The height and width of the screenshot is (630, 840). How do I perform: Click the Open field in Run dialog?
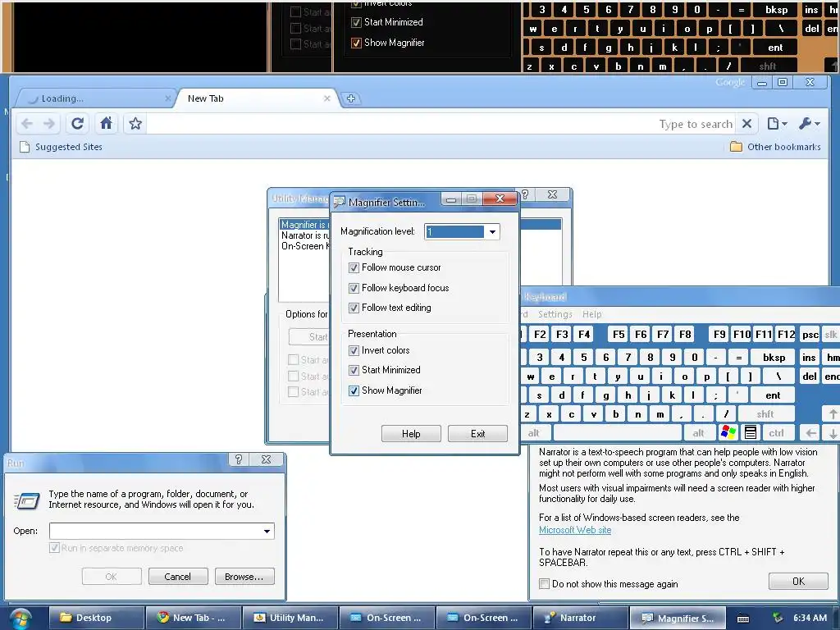tap(155, 531)
